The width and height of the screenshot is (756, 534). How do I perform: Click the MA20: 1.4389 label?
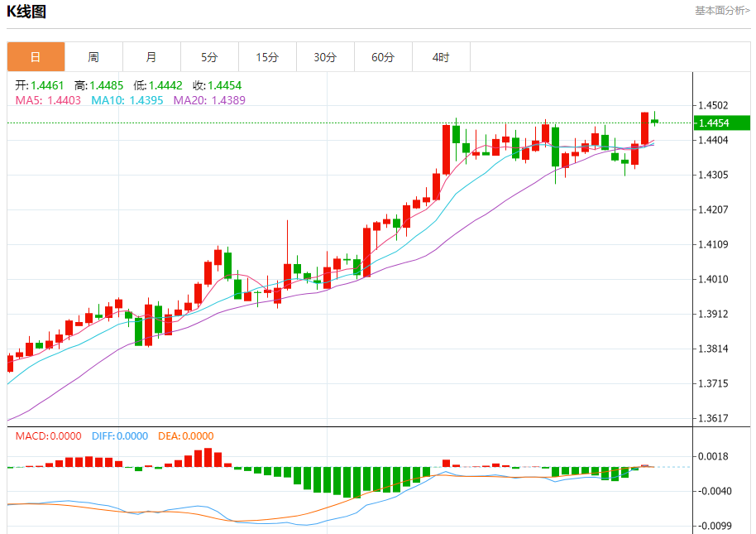click(x=209, y=100)
